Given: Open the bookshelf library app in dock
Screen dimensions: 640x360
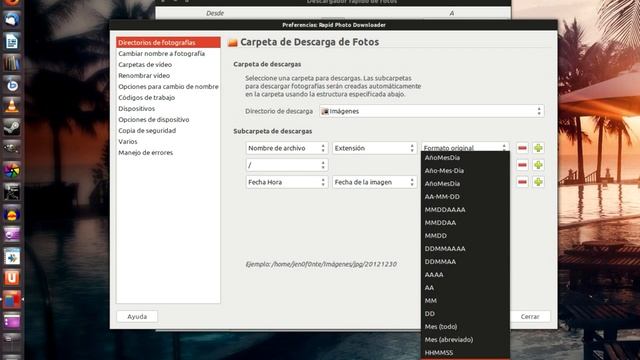Looking at the screenshot, I should (11, 63).
